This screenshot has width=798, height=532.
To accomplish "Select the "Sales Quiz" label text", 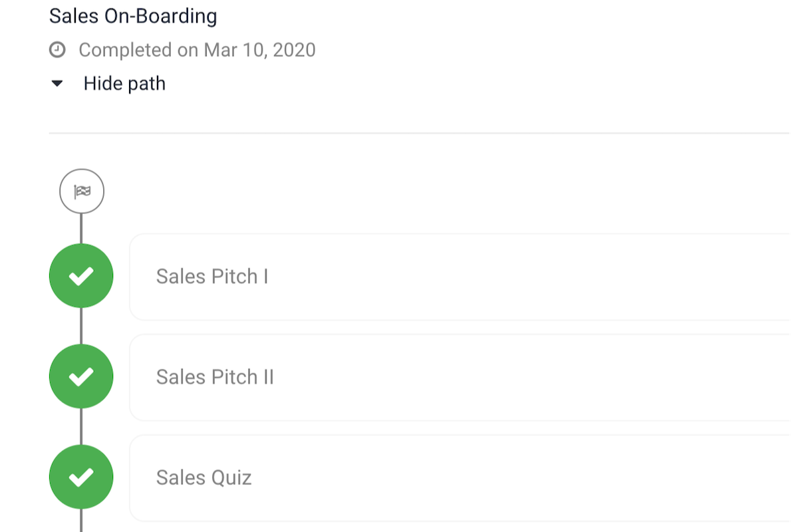I will coord(203,477).
